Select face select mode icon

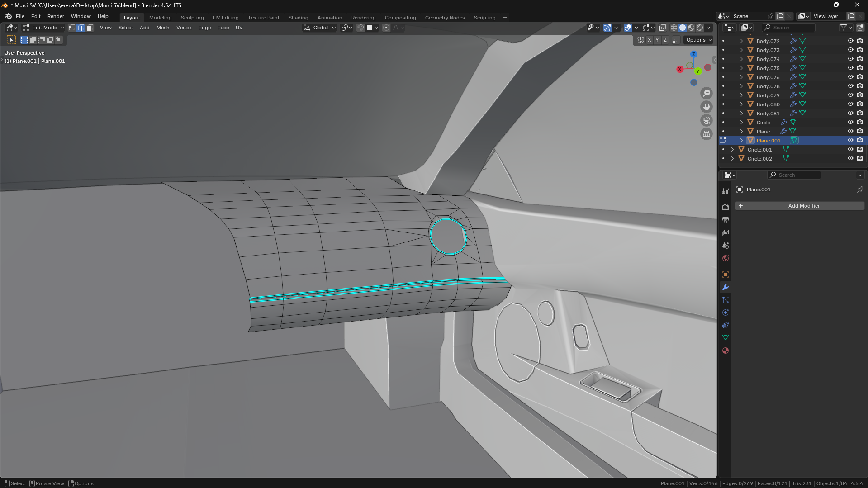[90, 28]
